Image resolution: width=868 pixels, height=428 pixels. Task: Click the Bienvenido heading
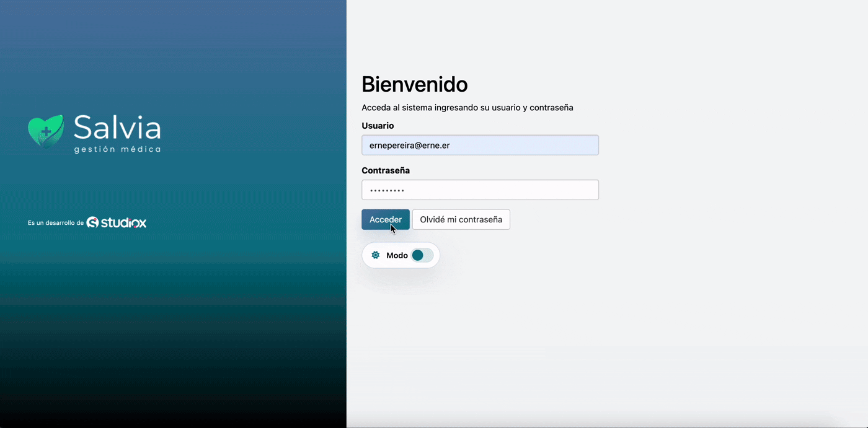pyautogui.click(x=414, y=84)
